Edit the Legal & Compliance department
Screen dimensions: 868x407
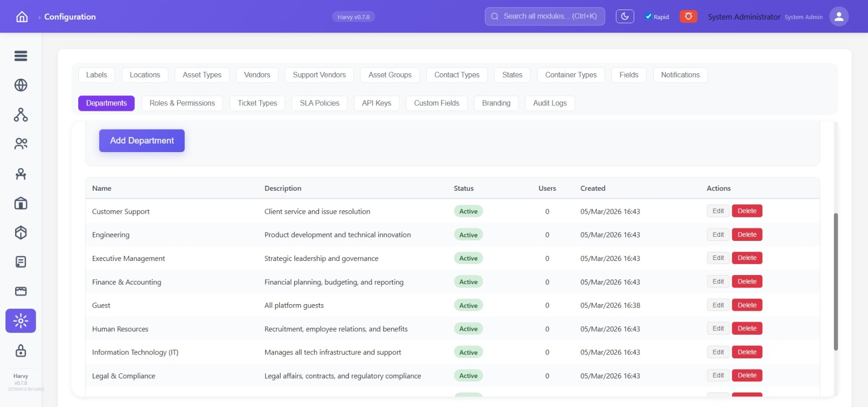pos(718,375)
